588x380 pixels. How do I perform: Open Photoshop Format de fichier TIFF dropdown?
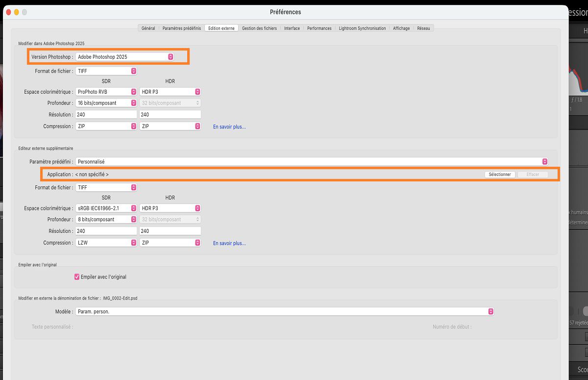(x=106, y=71)
